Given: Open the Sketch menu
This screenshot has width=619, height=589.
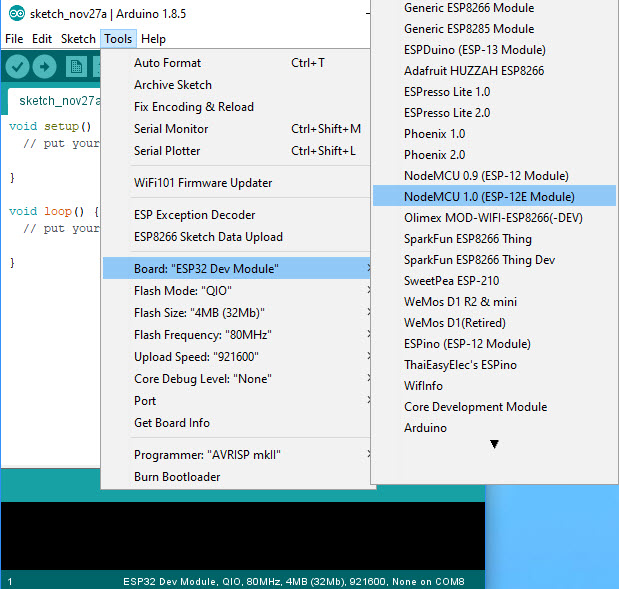Looking at the screenshot, I should click(78, 39).
